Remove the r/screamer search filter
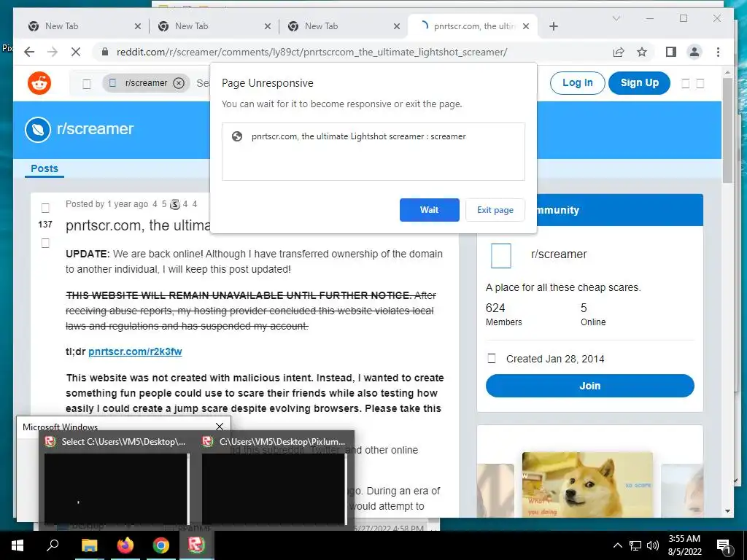This screenshot has width=747, height=560. tap(179, 83)
